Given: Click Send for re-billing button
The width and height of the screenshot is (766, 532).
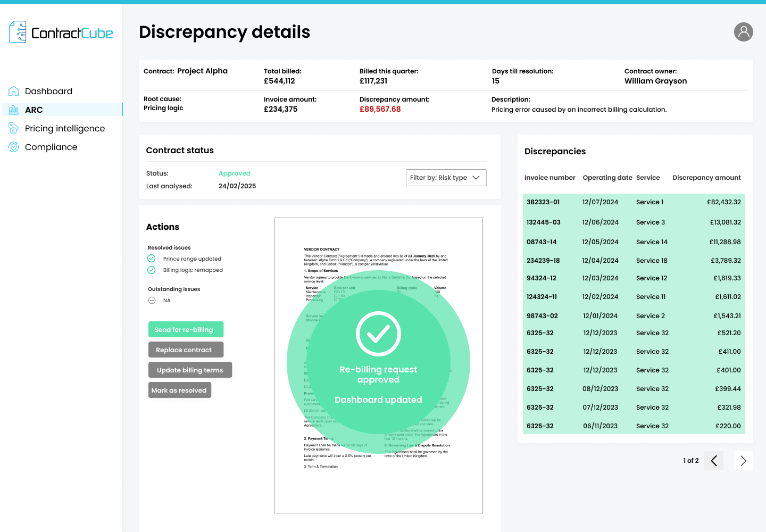Looking at the screenshot, I should point(186,329).
